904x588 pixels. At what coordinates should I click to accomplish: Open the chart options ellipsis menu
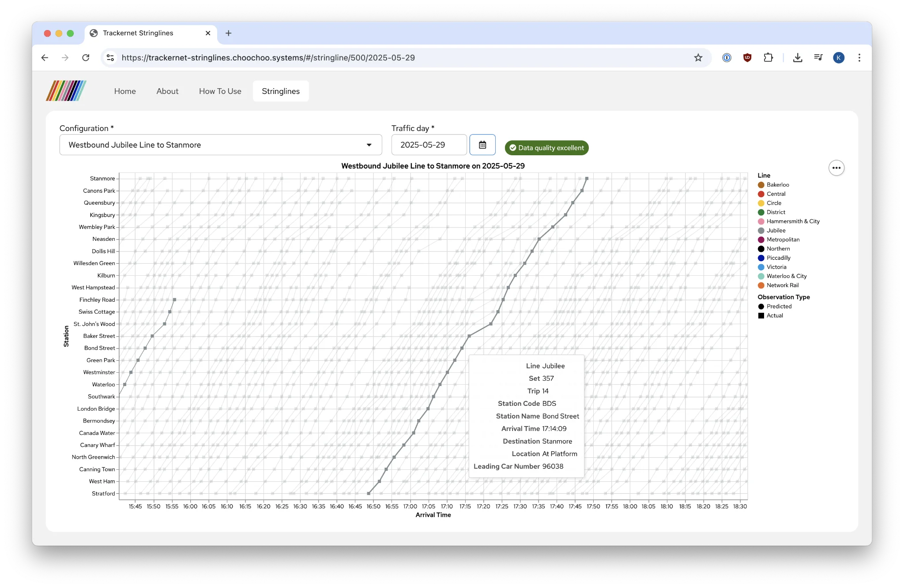836,168
